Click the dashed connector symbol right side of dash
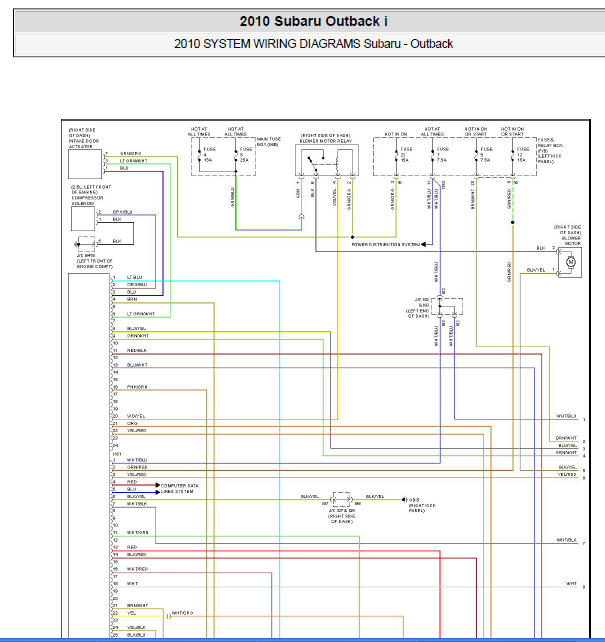605x642 pixels. (341, 500)
